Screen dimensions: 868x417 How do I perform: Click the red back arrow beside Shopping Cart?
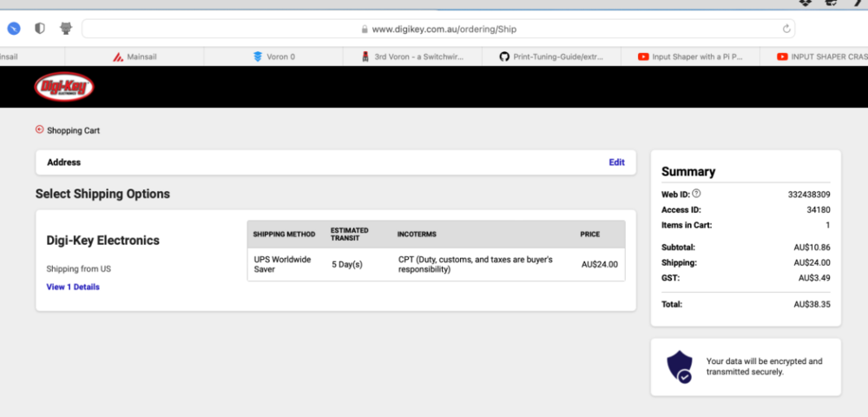[39, 129]
